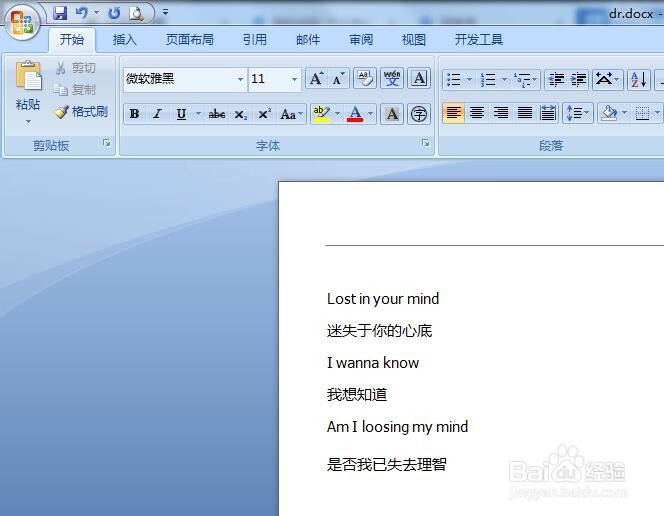Open the Asian layout tool

[x=607, y=79]
